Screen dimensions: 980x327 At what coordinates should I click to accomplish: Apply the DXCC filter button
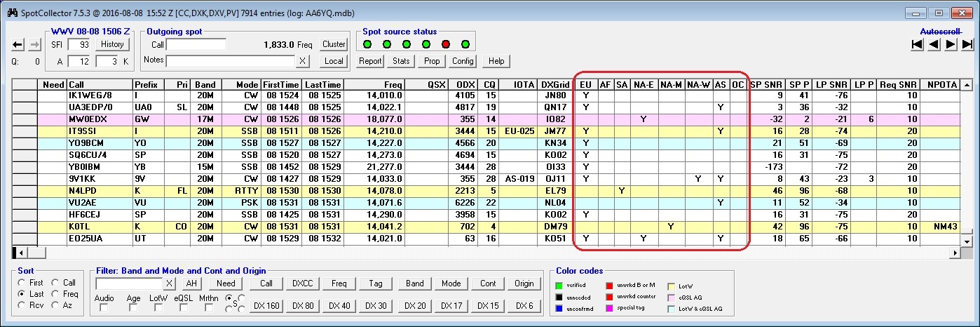[x=303, y=283]
